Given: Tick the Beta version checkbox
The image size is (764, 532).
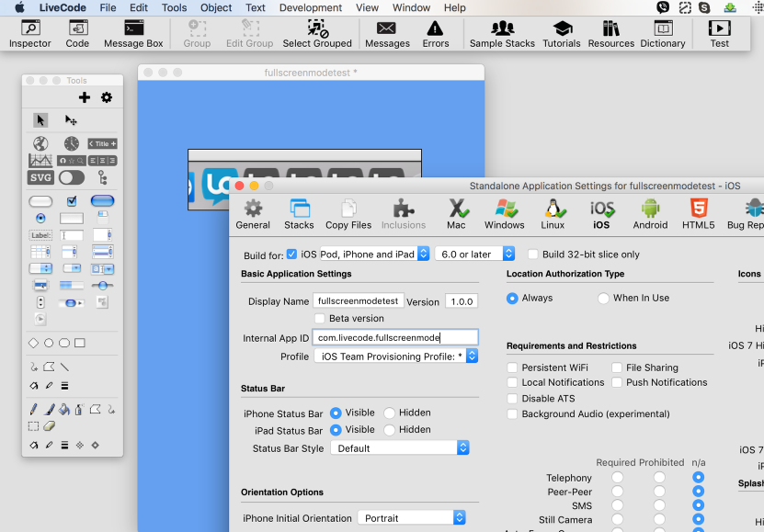Looking at the screenshot, I should 320,318.
